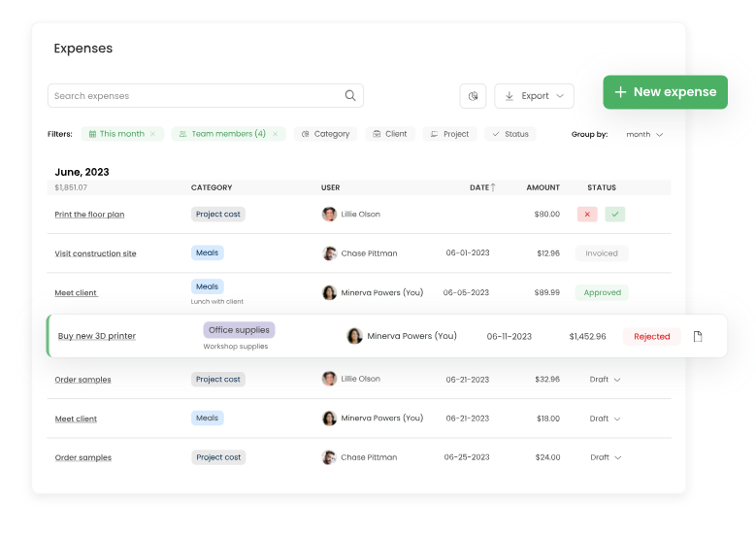756x536 pixels.
Task: Click the AMOUNT column header
Action: point(543,187)
